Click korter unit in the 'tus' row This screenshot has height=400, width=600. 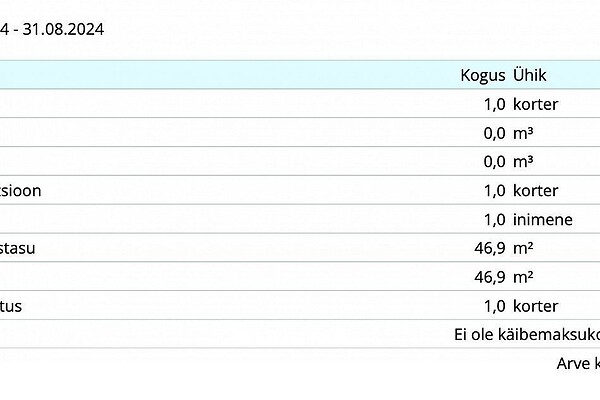click(535, 306)
